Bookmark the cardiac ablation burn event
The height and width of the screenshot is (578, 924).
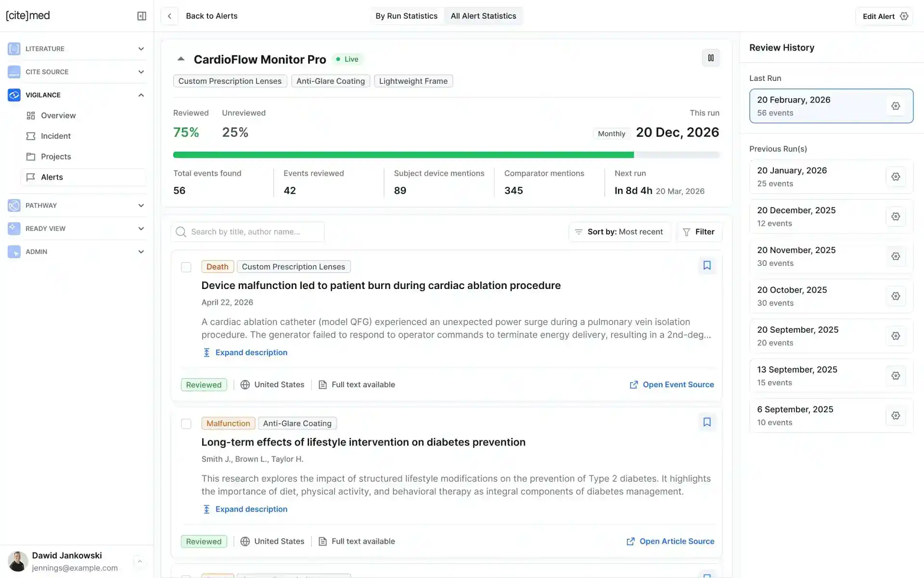tap(707, 265)
